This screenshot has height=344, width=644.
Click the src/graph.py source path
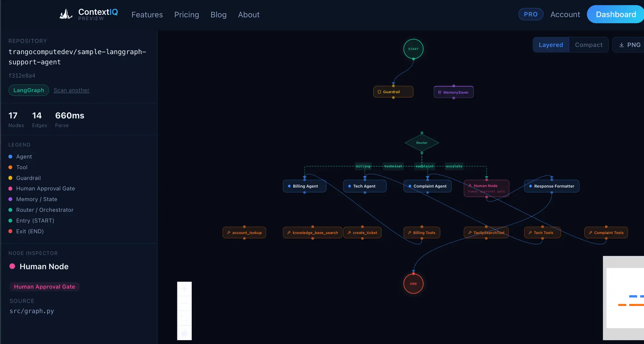click(x=32, y=311)
